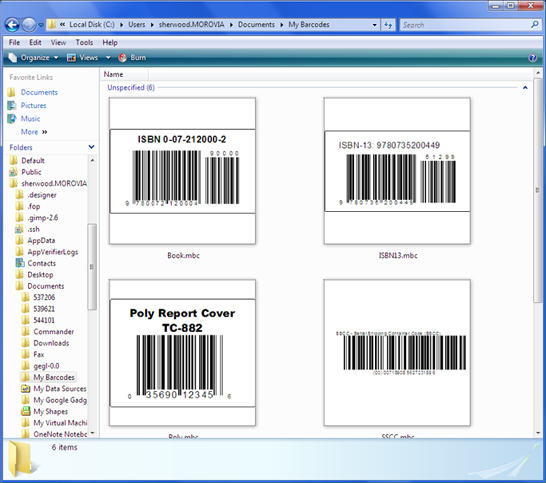Open the Documents favorite link
The image size is (546, 483).
pos(39,92)
